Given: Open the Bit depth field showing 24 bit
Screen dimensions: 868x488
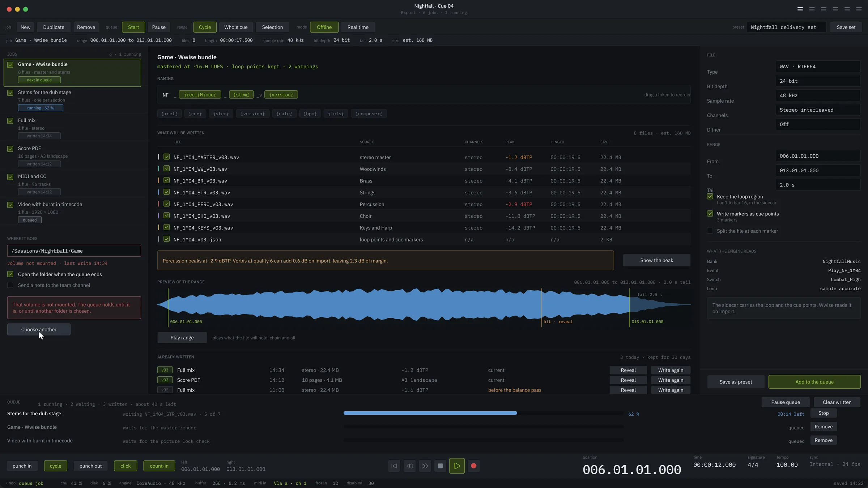Looking at the screenshot, I should point(818,81).
